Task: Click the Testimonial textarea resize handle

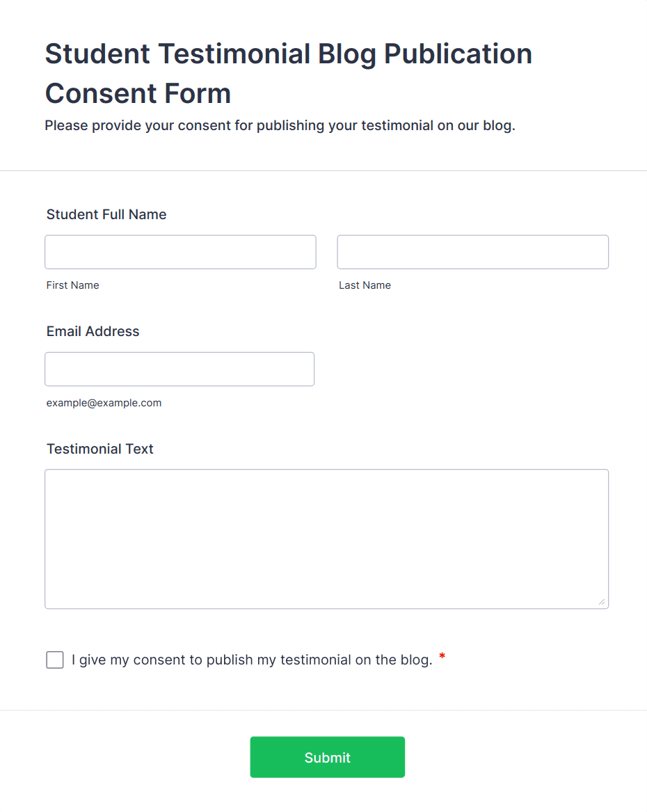Action: click(x=602, y=602)
